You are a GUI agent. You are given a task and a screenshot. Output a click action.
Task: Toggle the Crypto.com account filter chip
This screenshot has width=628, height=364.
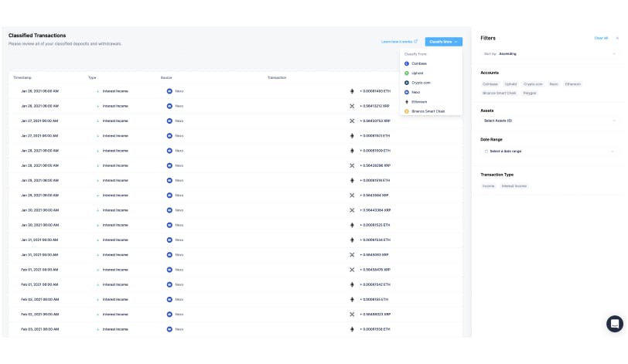[533, 84]
